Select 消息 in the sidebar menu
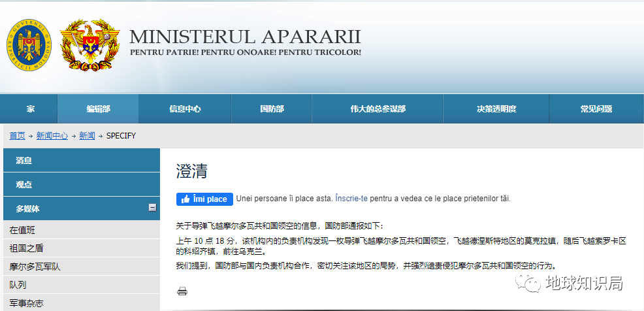Screen dimensions: 644x311 [x=82, y=160]
